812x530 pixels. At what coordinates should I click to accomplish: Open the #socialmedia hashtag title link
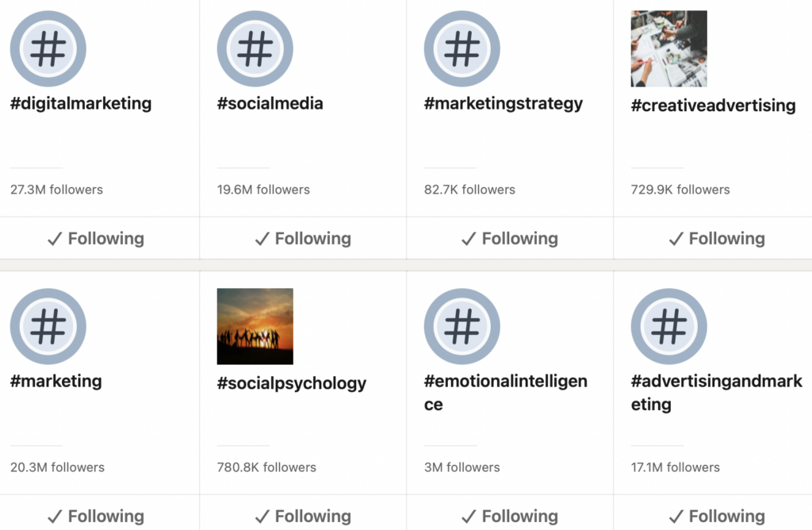click(270, 103)
